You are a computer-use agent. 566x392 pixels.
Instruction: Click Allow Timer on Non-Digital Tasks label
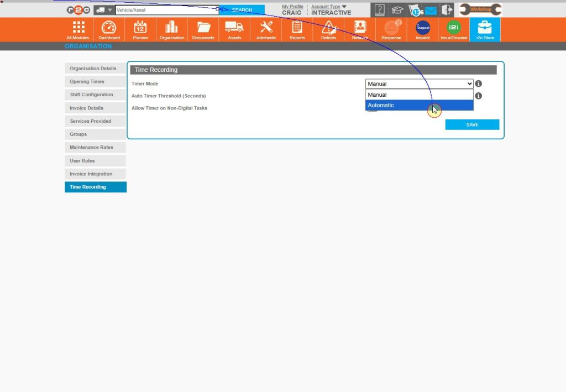pos(169,108)
